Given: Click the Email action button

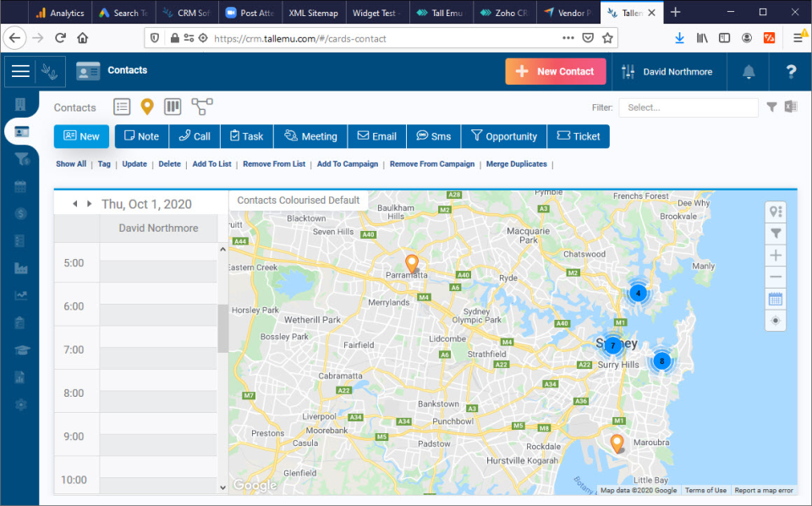Looking at the screenshot, I should coord(377,136).
